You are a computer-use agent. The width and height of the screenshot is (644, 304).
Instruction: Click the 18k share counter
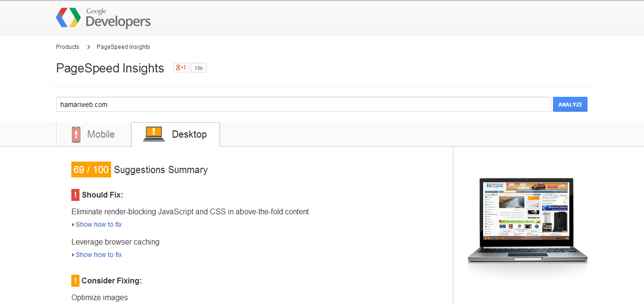[198, 68]
